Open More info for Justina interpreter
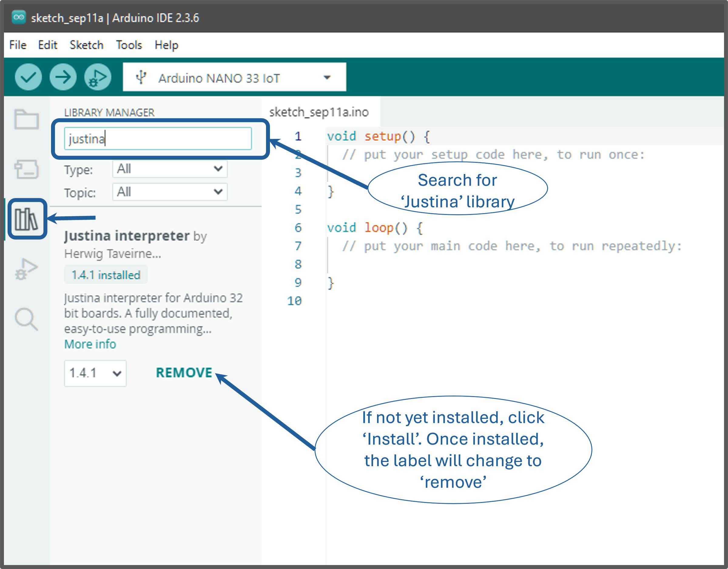Viewport: 728px width, 569px height. (90, 344)
